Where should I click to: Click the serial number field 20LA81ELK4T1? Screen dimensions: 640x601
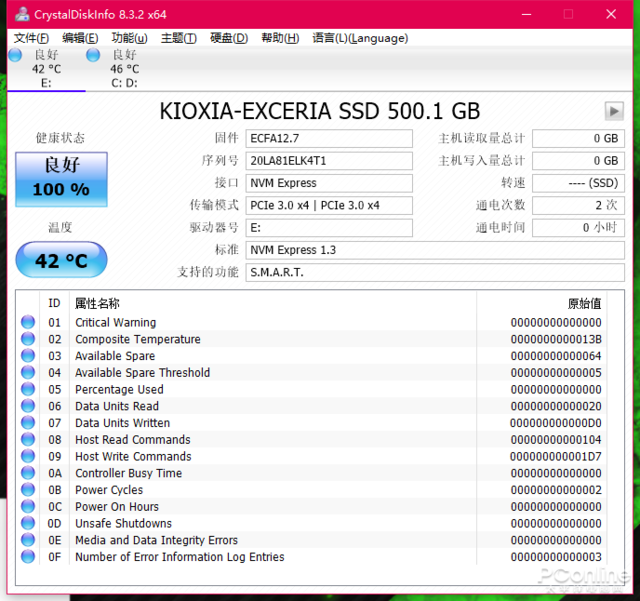pyautogui.click(x=329, y=161)
